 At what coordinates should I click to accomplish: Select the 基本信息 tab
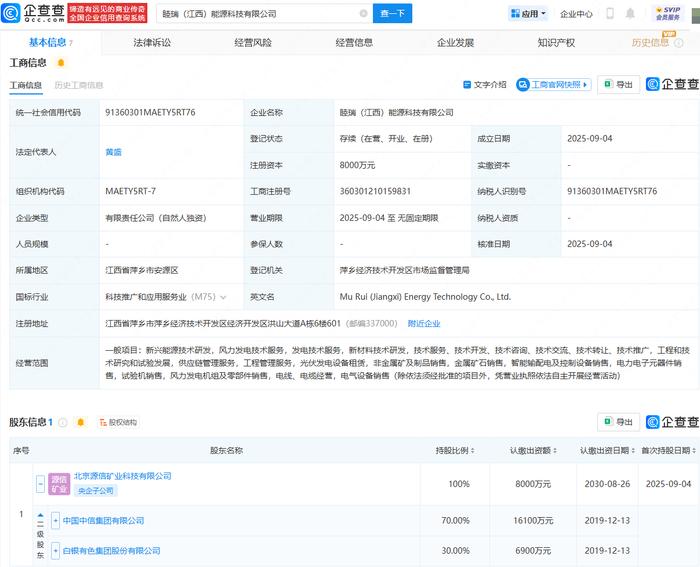coord(50,42)
